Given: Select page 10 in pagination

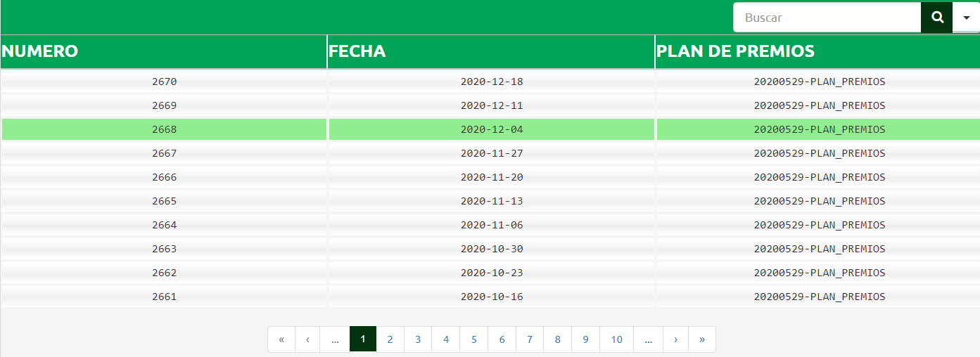Looking at the screenshot, I should coord(616,339).
